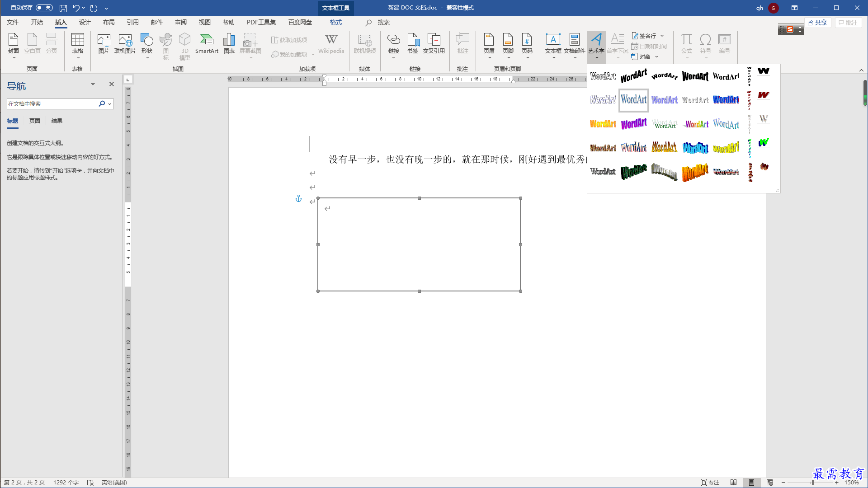
Task: Click the WordArt (艺术字) button
Action: click(596, 46)
